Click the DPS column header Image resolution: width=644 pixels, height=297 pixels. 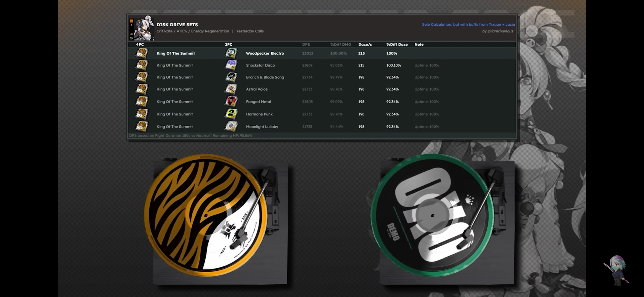306,44
